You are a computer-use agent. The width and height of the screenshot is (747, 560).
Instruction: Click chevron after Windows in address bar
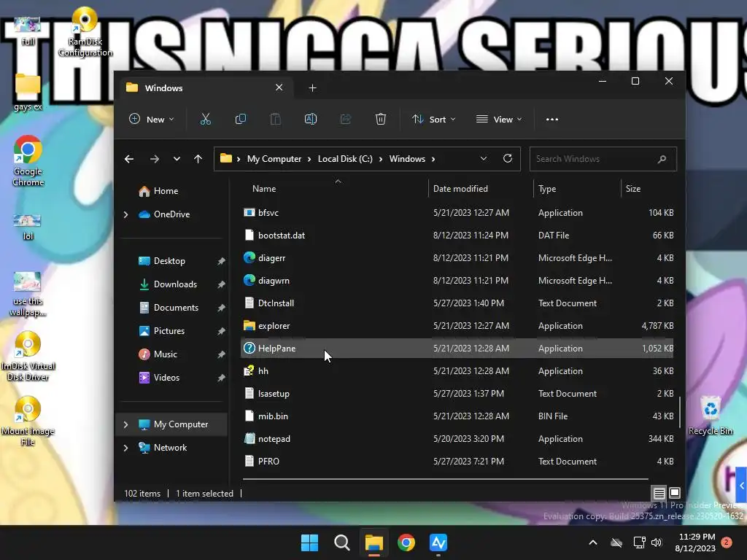pyautogui.click(x=433, y=159)
